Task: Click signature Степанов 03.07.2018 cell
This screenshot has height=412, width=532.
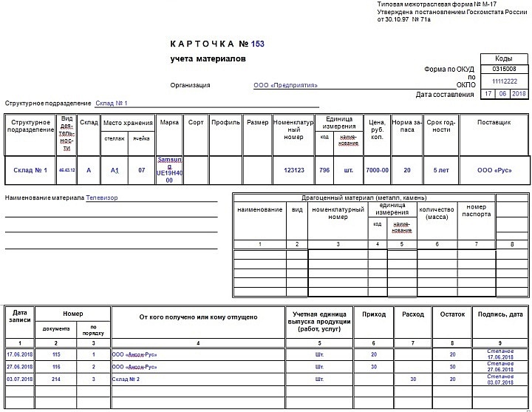Action: point(500,379)
